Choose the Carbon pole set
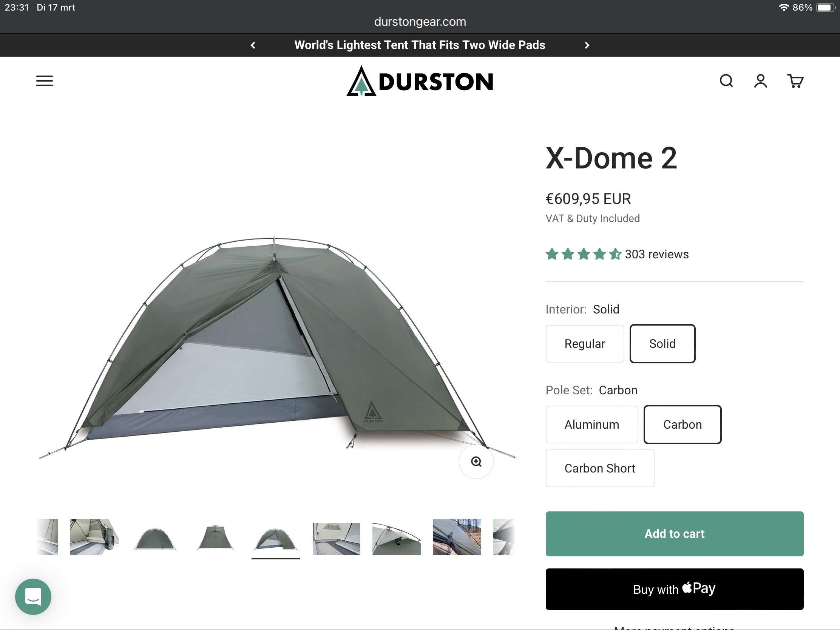Screen dimensions: 840x630 coord(682,425)
